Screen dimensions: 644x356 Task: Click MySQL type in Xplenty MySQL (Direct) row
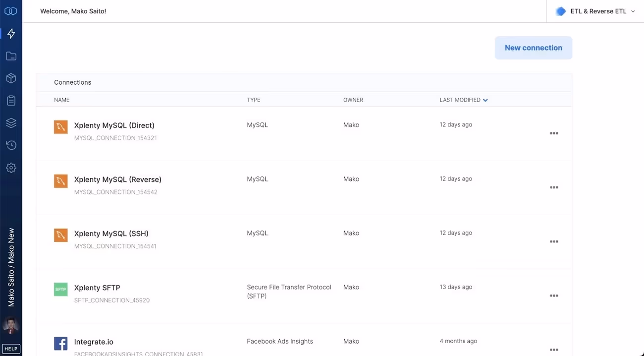coord(257,125)
